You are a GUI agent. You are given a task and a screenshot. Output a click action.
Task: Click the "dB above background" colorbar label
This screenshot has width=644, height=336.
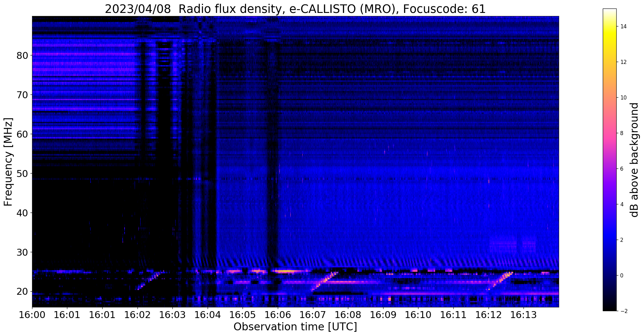(635, 160)
